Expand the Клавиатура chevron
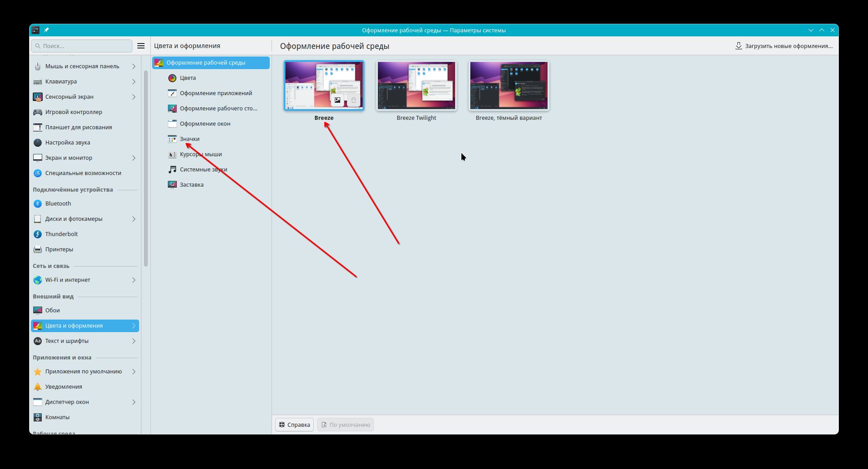This screenshot has height=469, width=868. pyautogui.click(x=134, y=82)
